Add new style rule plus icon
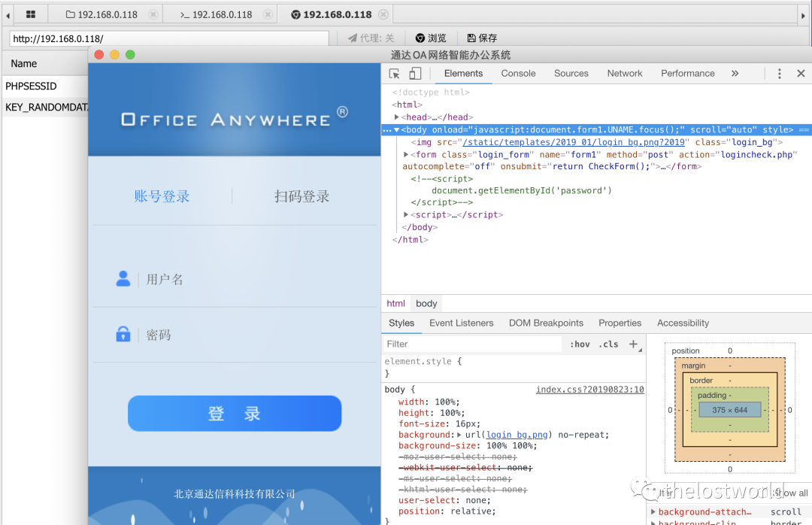Screen dimensions: 812x525 click(633, 344)
